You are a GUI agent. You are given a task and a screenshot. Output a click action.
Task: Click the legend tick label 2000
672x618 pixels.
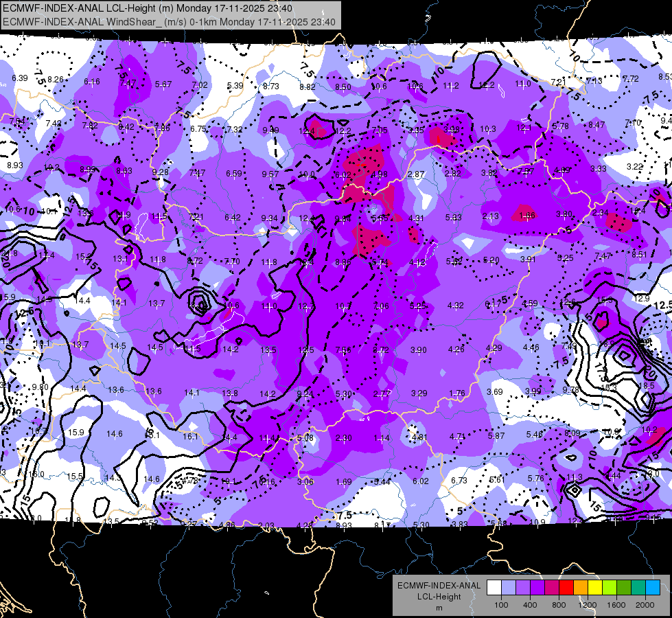coord(645,605)
